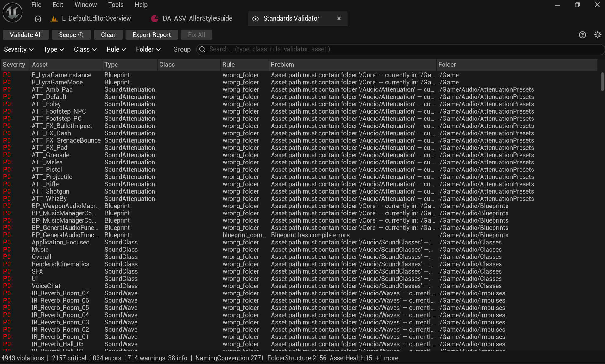Expand the Rule filter dropdown
Viewport: 605px width, 364px height.
(116, 49)
